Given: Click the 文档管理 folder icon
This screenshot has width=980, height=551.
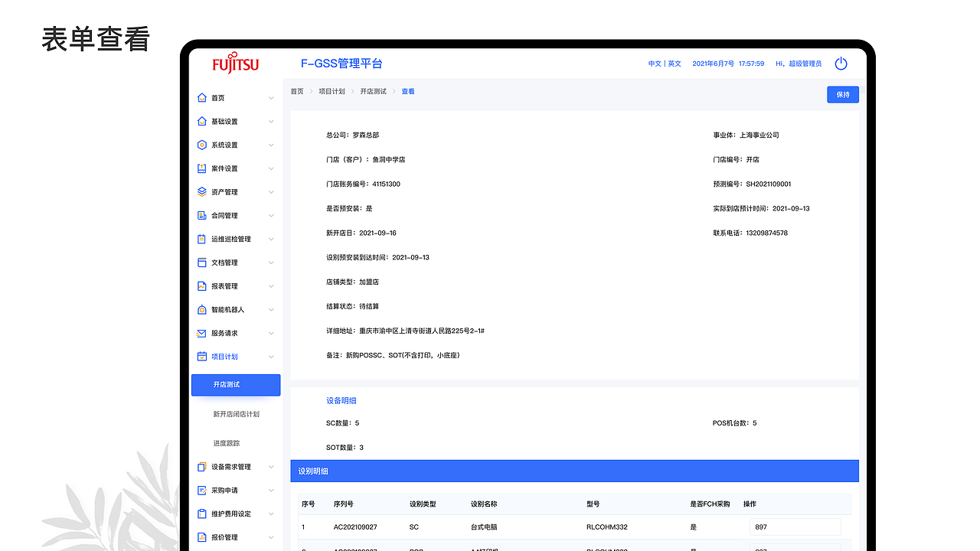Looking at the screenshot, I should (201, 262).
